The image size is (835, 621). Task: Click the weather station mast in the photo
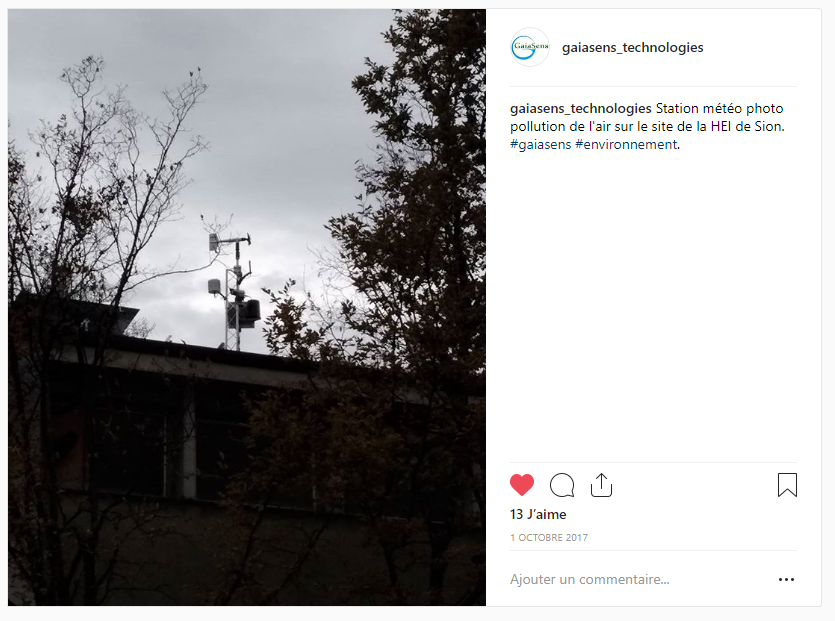point(233,290)
